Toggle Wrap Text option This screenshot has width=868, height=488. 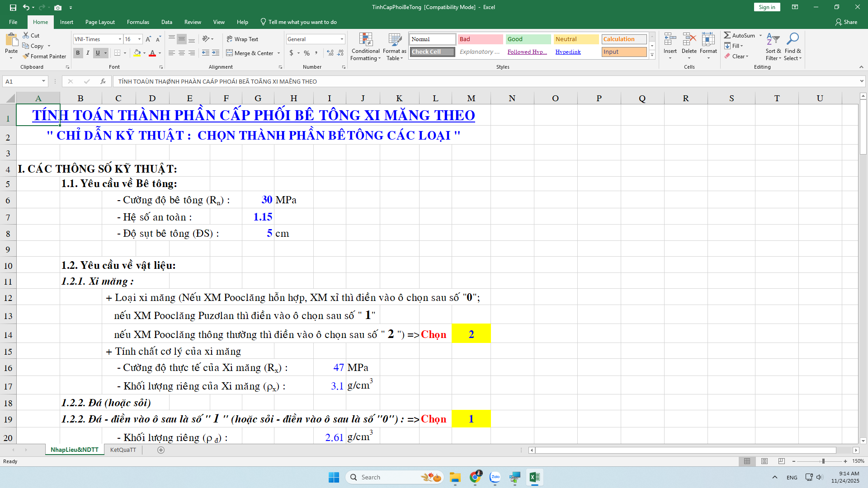point(242,39)
